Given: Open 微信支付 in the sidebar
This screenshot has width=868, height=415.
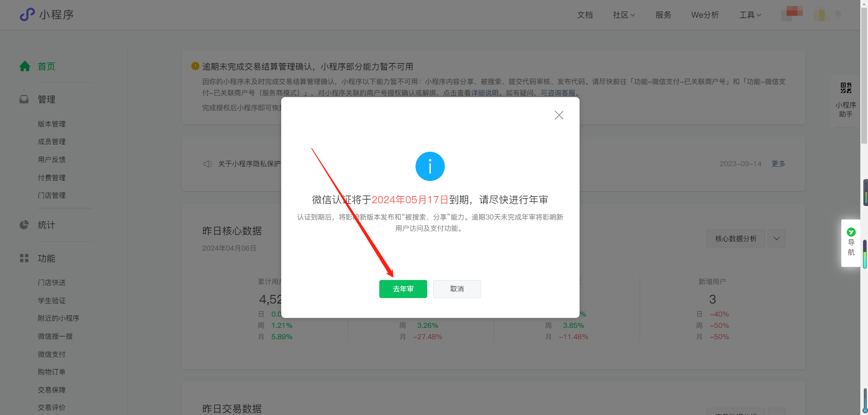Looking at the screenshot, I should (x=52, y=354).
